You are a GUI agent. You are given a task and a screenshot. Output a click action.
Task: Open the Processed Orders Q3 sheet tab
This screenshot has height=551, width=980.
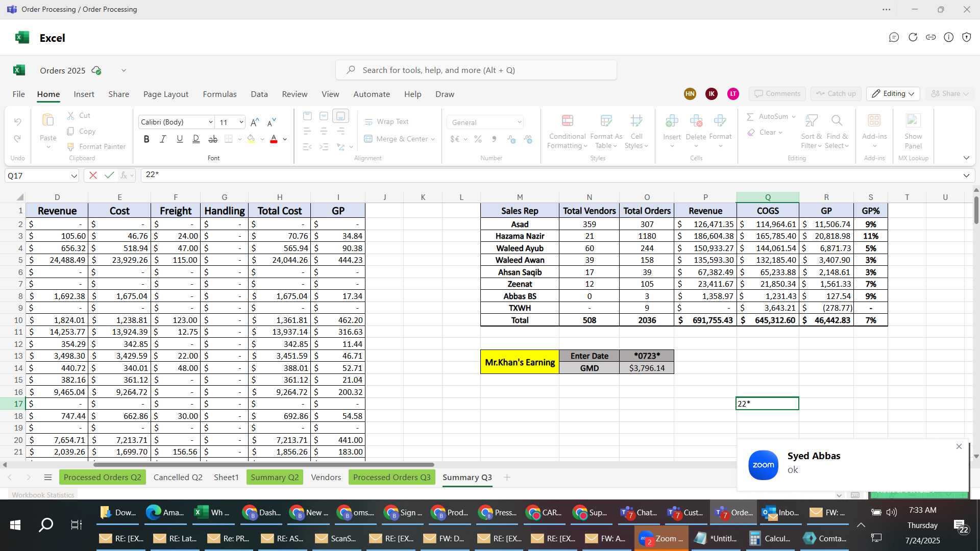click(391, 478)
